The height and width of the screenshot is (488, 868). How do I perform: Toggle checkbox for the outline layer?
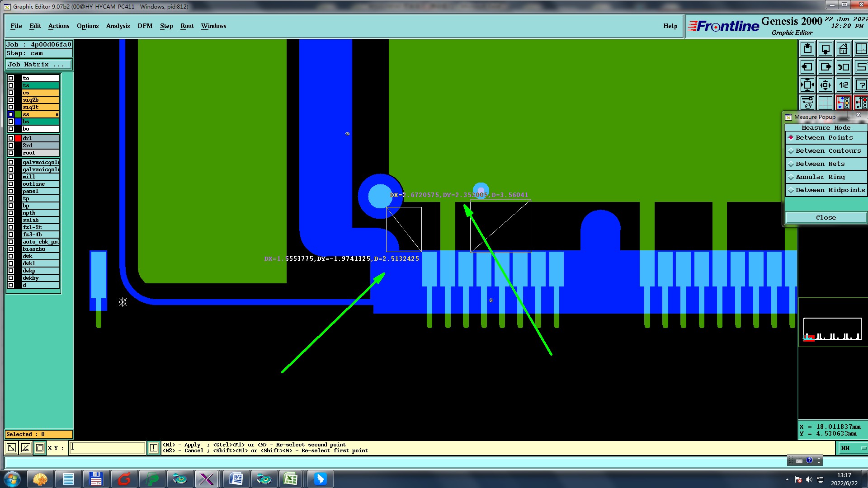[x=11, y=184]
